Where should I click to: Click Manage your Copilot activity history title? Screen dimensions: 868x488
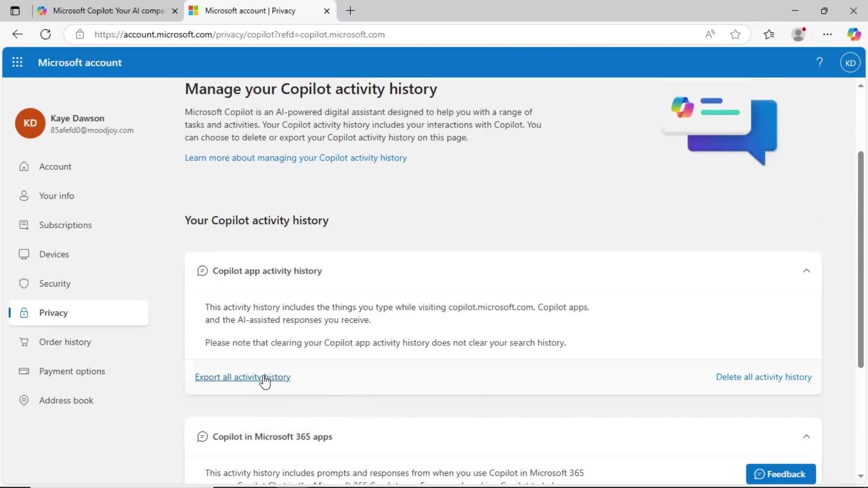tap(311, 89)
